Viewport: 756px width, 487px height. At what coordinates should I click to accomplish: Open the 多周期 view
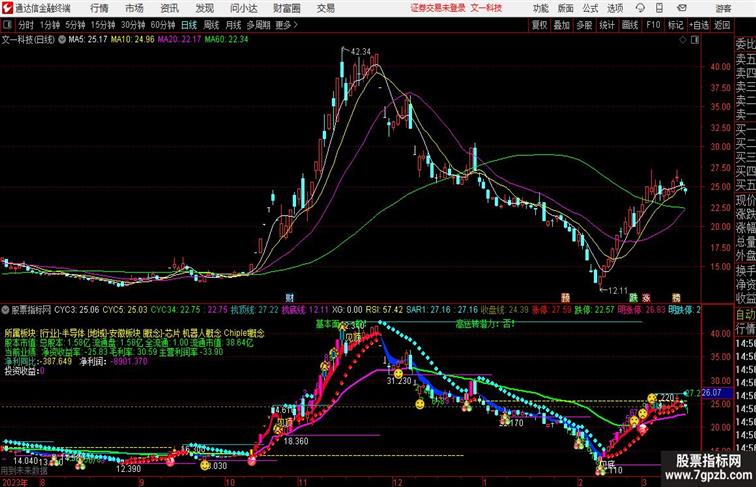[258, 25]
